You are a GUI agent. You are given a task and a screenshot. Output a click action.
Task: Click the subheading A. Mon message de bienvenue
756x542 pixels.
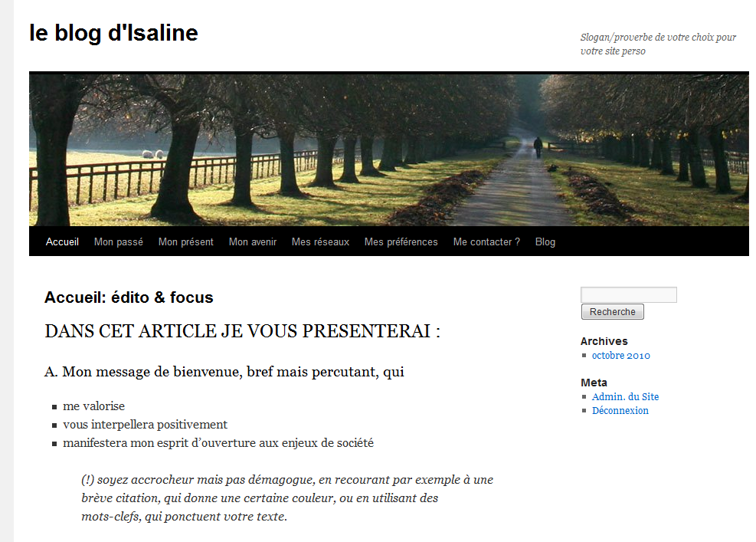click(x=224, y=372)
